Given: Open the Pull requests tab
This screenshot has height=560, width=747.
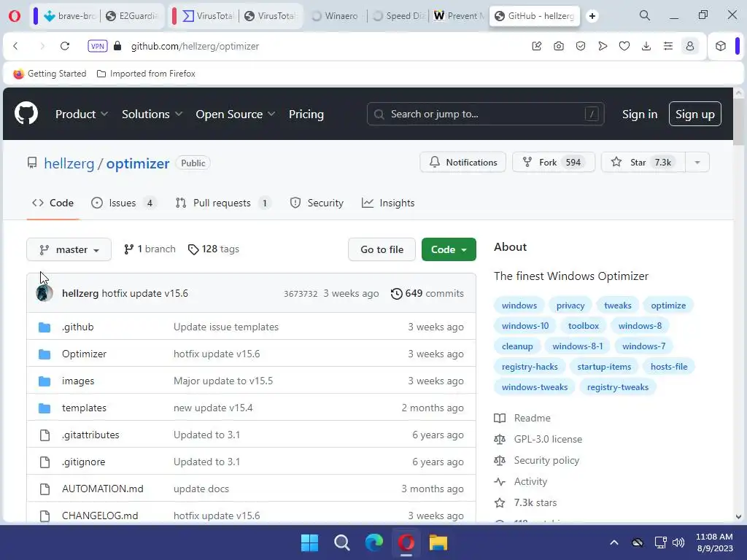Looking at the screenshot, I should (x=223, y=203).
